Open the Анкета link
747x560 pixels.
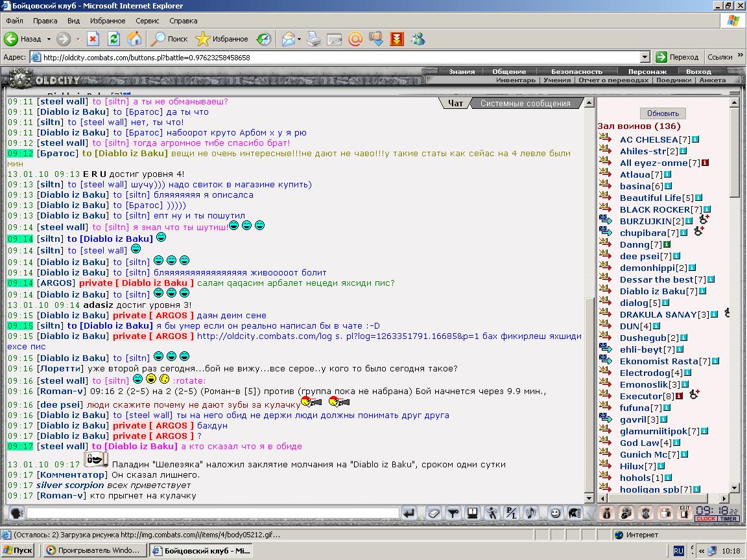[x=712, y=80]
